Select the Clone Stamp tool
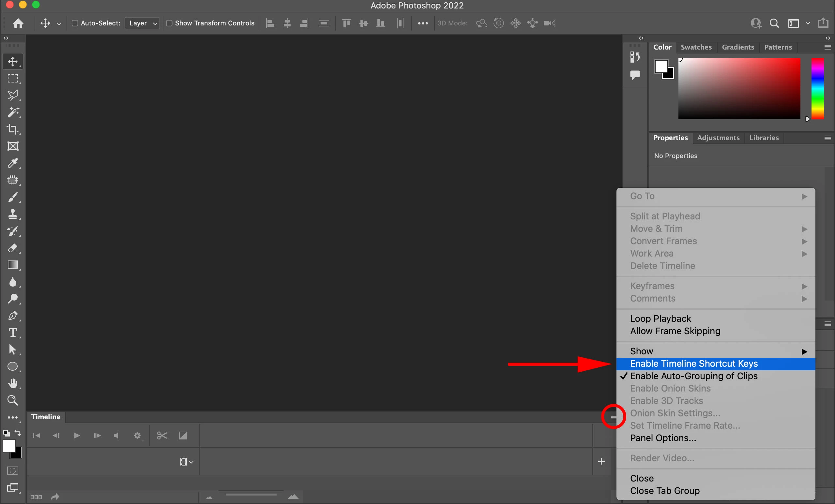Viewport: 835px width, 504px height. [12, 214]
